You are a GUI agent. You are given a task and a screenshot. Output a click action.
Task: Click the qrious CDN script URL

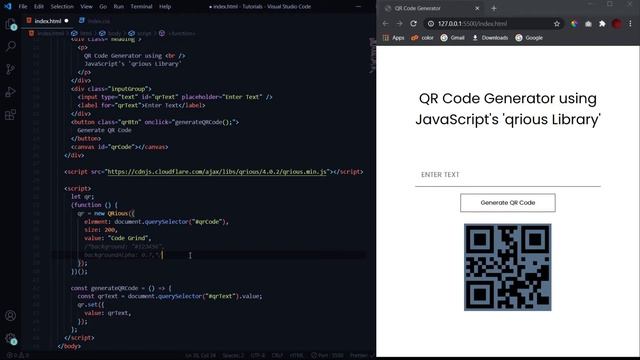[x=217, y=172]
